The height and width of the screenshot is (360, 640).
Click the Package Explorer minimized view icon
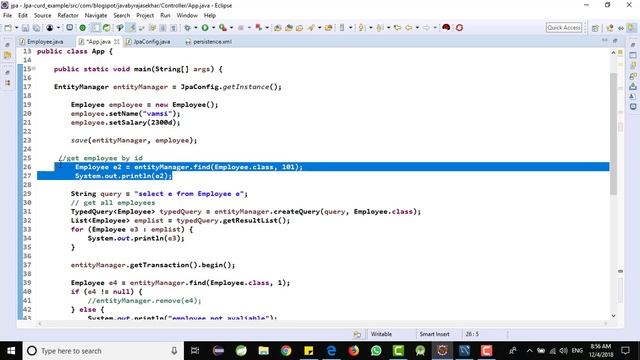tap(8, 55)
